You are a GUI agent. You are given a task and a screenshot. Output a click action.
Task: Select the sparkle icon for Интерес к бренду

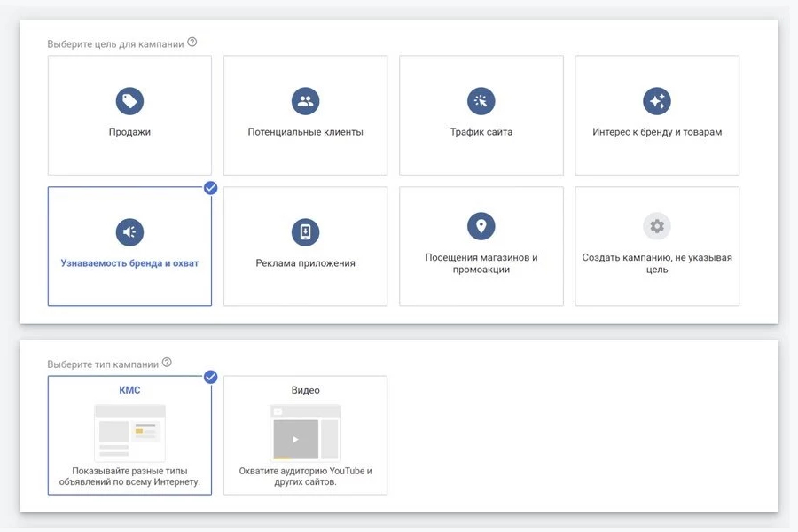657,101
